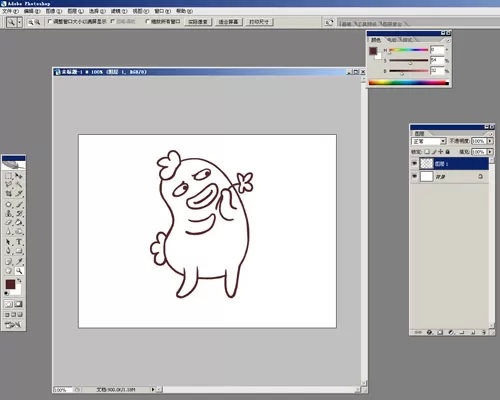Open the Layers panel options menu arrow
Viewport: 500px width, 400px height.
491,134
